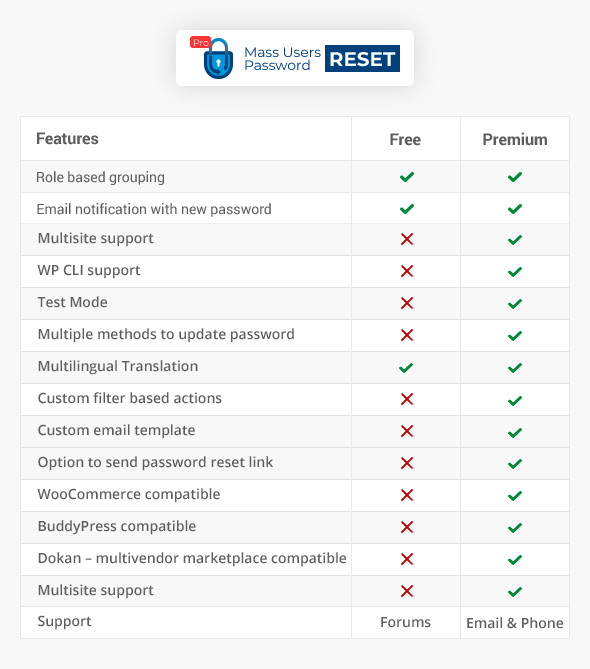Viewport: 590px width, 669px height.
Task: Click Premium checkmark for Role based grouping
Action: point(515,177)
